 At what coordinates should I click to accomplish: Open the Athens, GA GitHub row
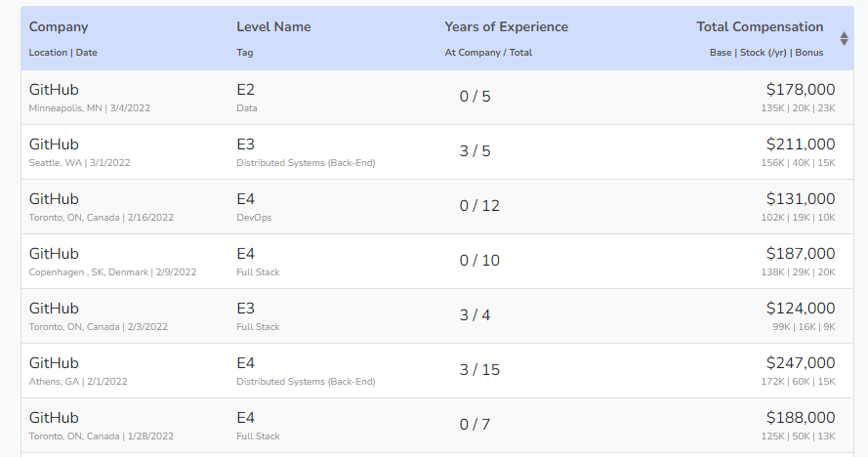(x=437, y=371)
